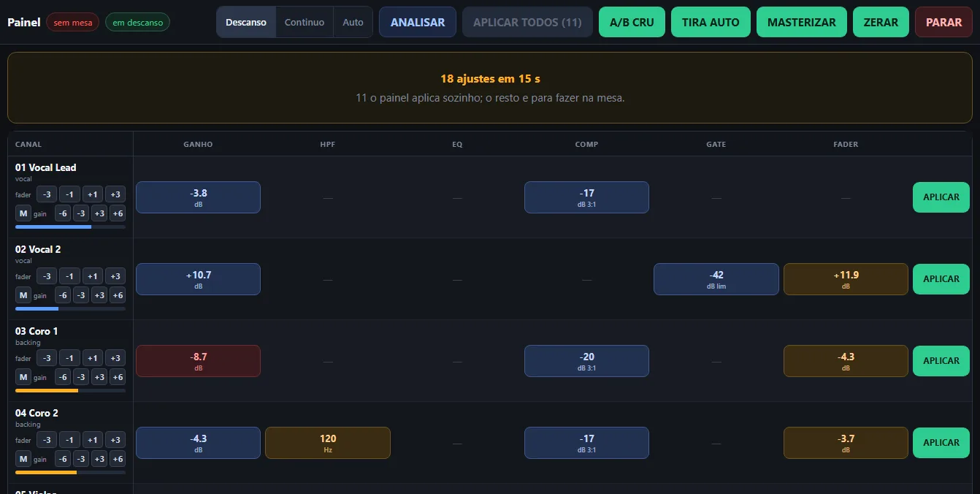
Task: Increase Coro 1 gain by 3
Action: [x=99, y=377]
